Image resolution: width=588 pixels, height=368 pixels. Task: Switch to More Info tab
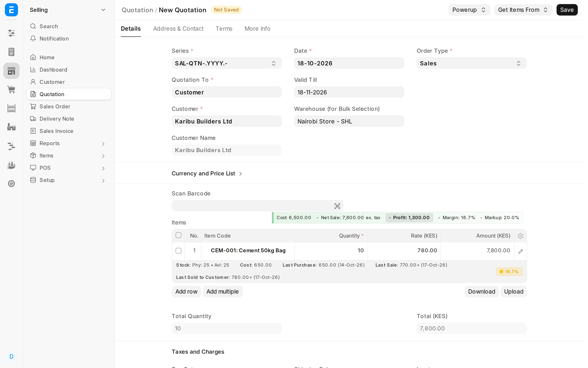257,28
